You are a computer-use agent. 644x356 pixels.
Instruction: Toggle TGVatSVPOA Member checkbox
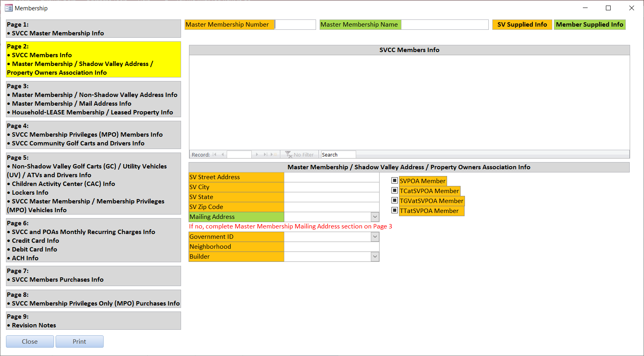pos(395,200)
